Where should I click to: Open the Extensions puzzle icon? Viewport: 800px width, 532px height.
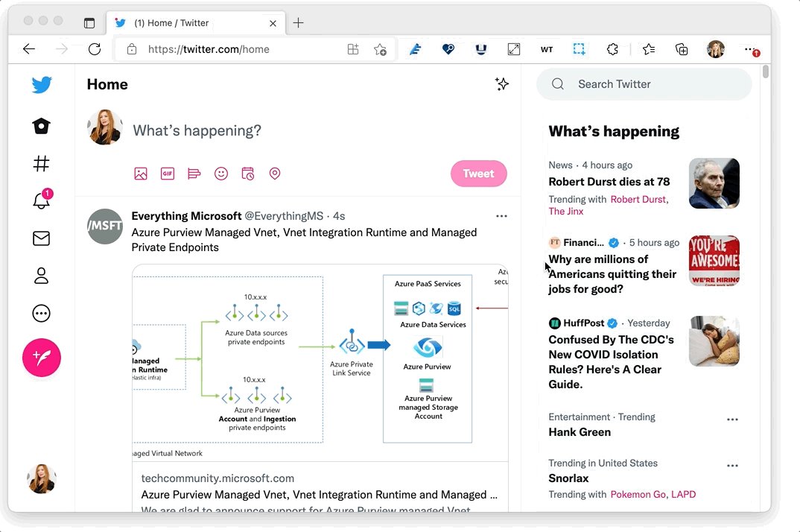pos(612,49)
